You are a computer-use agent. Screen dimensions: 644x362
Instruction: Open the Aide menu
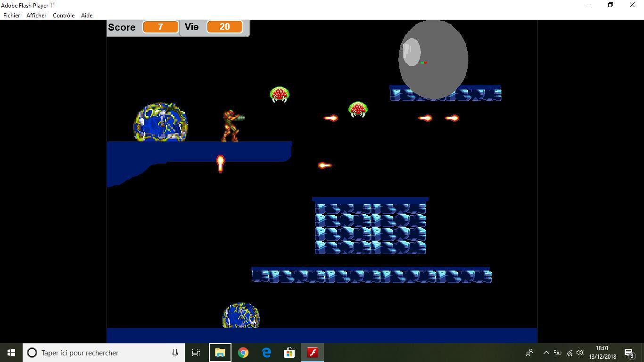[87, 16]
